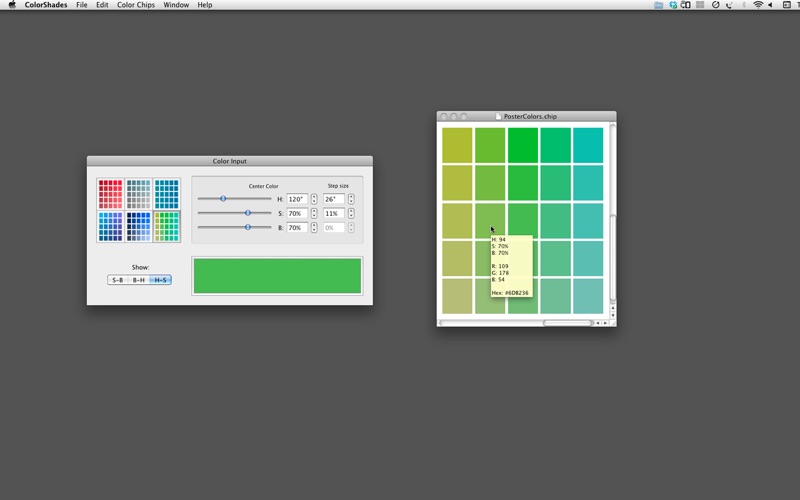Select the H-S Show mode segment
Viewport: 800px width, 500px height.
pyautogui.click(x=160, y=280)
